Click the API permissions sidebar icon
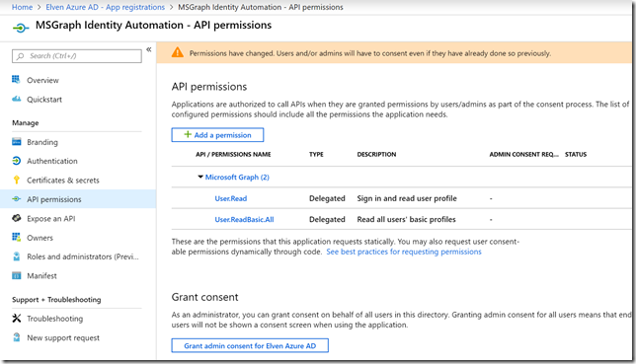The height and width of the screenshot is (364, 636). pos(16,199)
